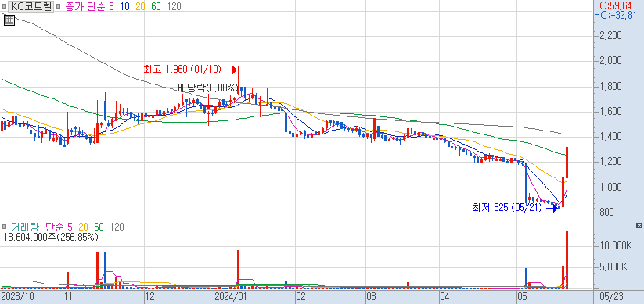Click the KC코트렐 stock name button
This screenshot has height=304, width=644.
(31, 6)
